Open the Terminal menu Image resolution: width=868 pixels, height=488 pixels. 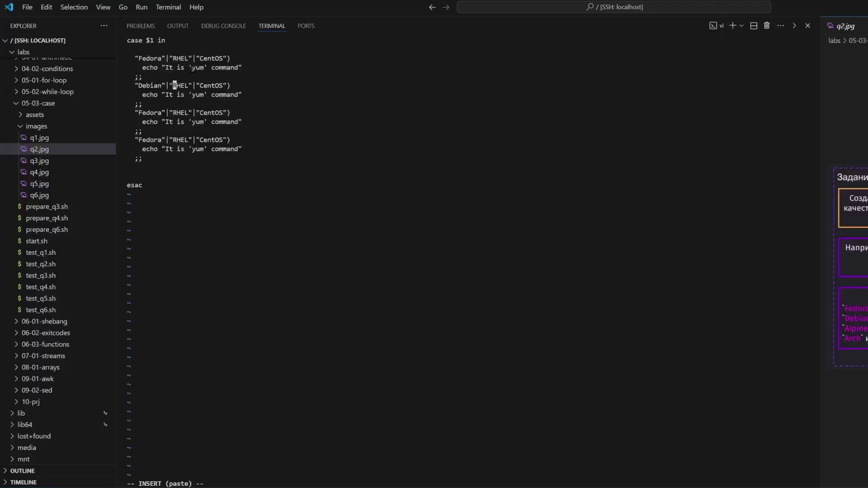[168, 7]
